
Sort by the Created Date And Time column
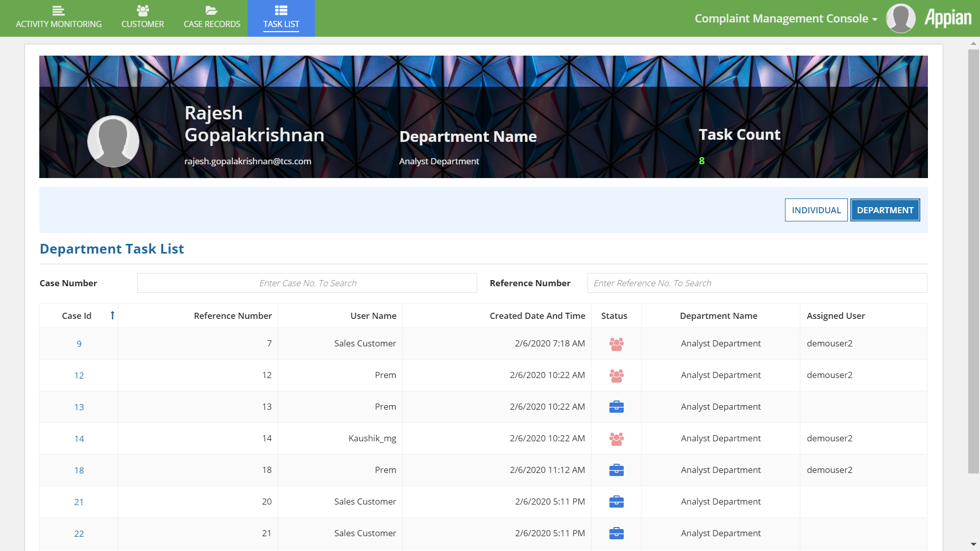(537, 316)
